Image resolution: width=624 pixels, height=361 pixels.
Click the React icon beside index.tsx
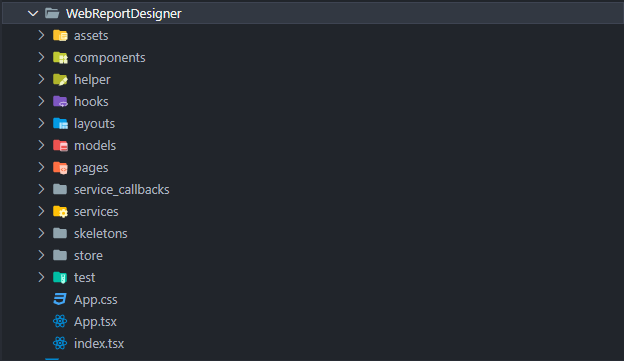tap(60, 343)
